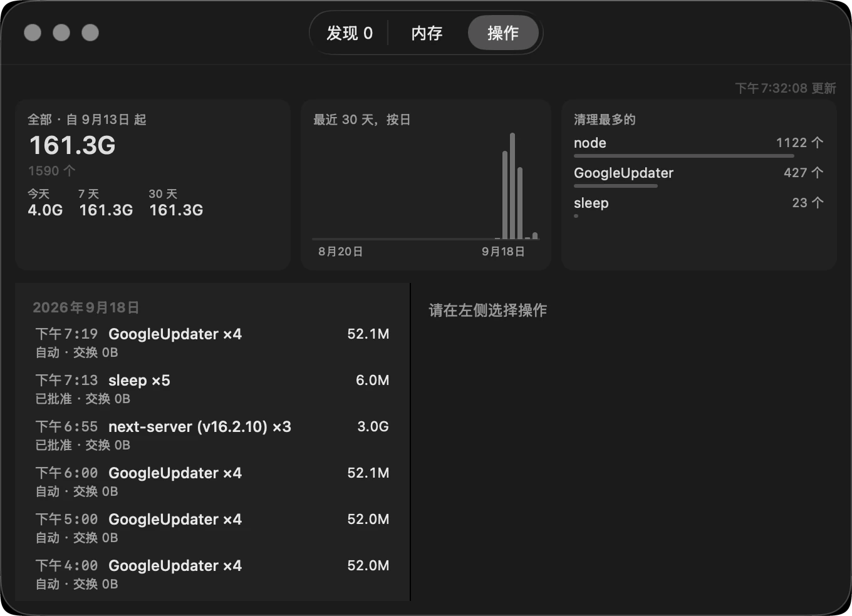Open the 下午4:00 GoogleUpdater ×4 entry
The image size is (852, 616).
pos(212,574)
